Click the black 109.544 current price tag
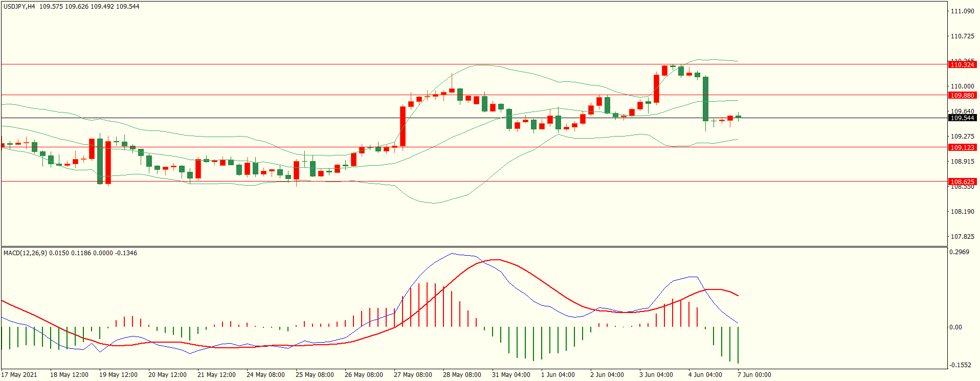The height and width of the screenshot is (381, 980). pos(962,118)
